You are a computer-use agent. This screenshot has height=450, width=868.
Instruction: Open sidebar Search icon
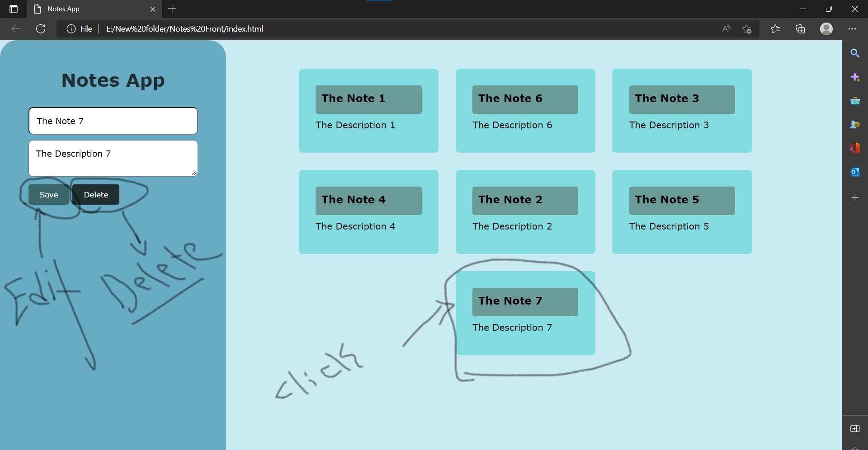pos(855,53)
